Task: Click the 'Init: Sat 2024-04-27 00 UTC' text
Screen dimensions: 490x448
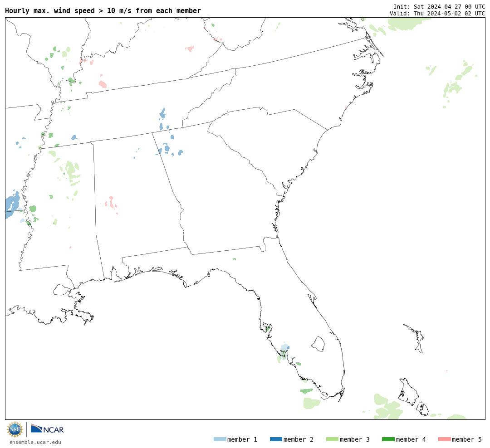Action: [x=439, y=6]
